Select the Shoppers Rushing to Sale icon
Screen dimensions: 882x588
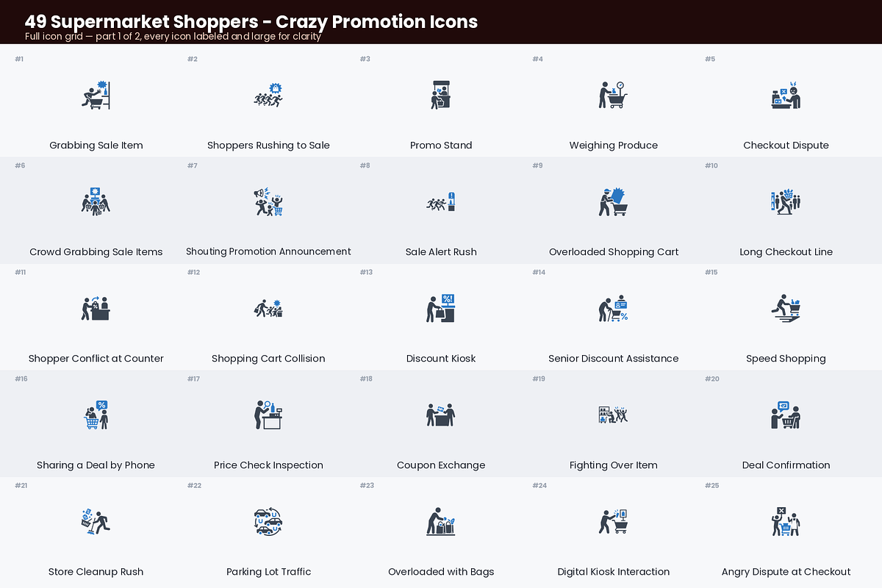pyautogui.click(x=268, y=96)
